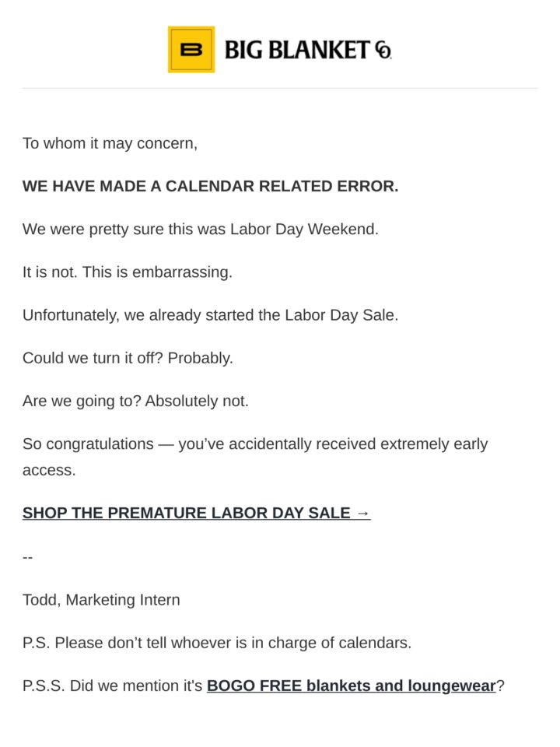Image resolution: width=560 pixels, height=747 pixels.
Task: Click the 'To whom it may concern' greeting
Action: (110, 143)
